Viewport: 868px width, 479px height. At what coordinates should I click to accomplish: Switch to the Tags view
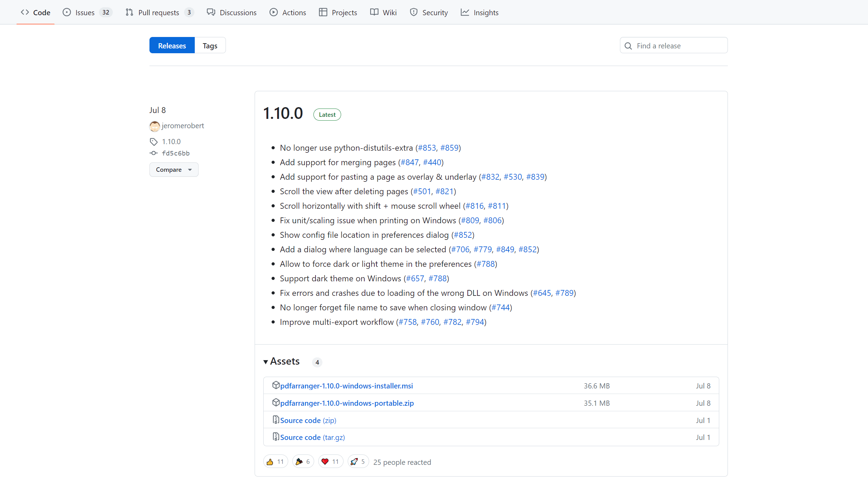210,45
